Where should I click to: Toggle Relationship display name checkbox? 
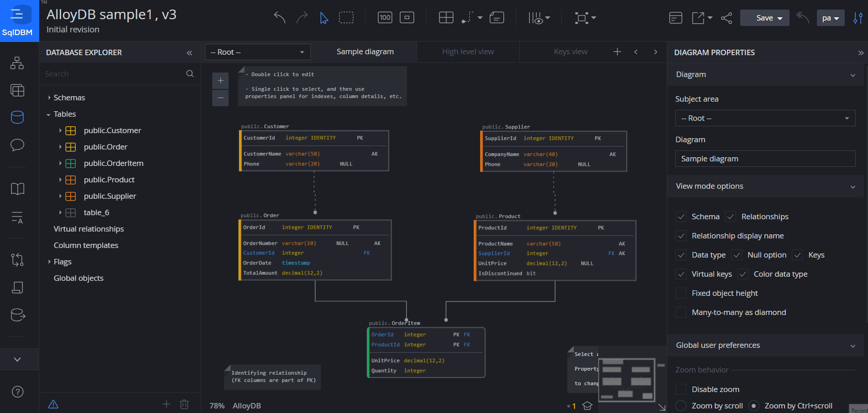click(681, 236)
